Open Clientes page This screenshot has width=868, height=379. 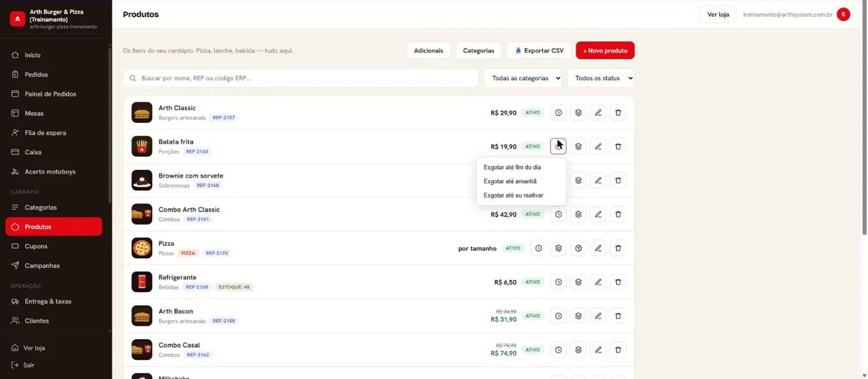54,321
